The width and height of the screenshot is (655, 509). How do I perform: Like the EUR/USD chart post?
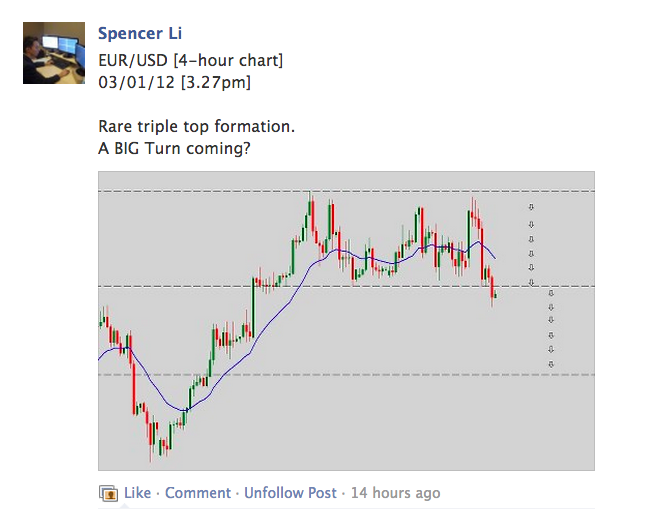tap(137, 493)
